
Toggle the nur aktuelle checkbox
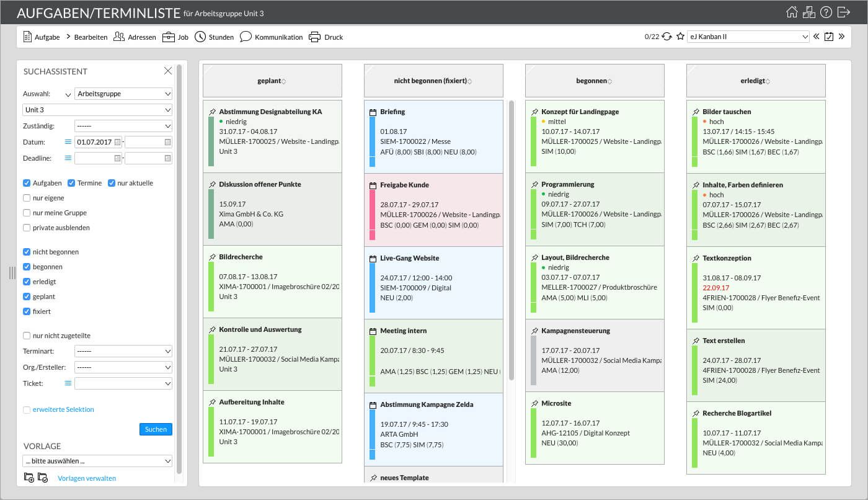point(112,183)
